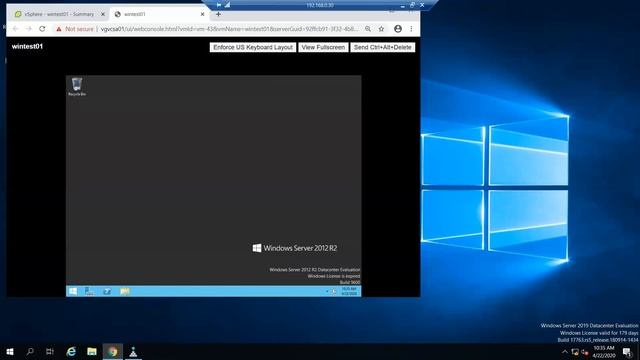Open the VM's Start button in console

73,291
